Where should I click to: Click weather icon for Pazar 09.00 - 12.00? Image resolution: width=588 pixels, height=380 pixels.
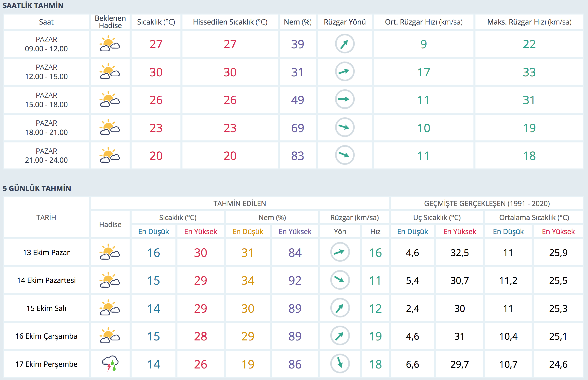[110, 44]
